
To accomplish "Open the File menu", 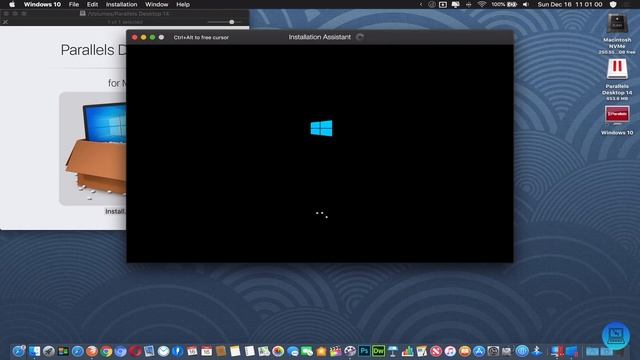I will coord(74,4).
